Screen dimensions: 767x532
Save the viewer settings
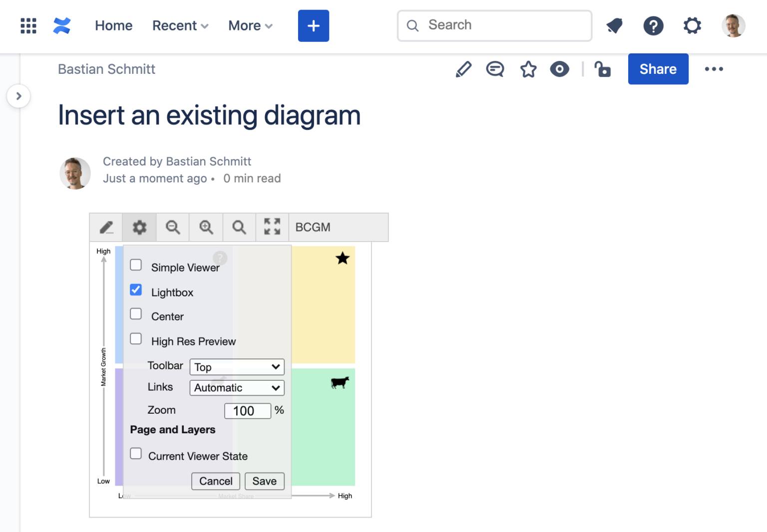tap(264, 481)
